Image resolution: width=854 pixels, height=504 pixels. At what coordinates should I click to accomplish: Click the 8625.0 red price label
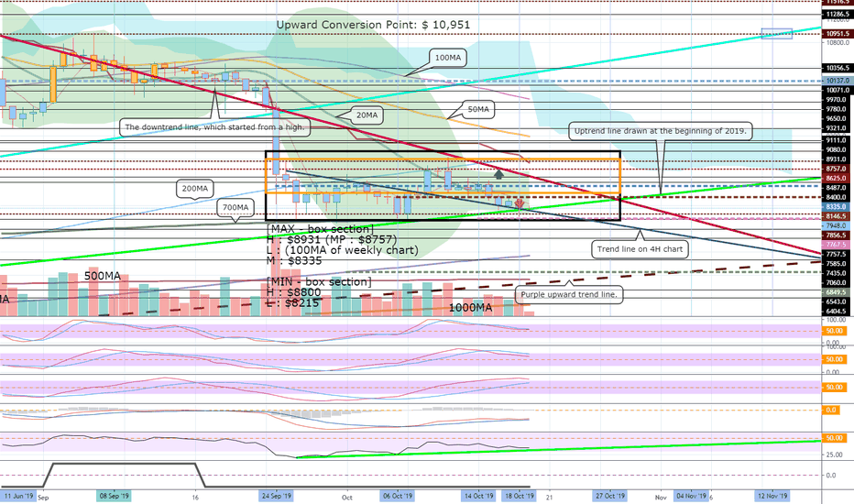pos(836,178)
